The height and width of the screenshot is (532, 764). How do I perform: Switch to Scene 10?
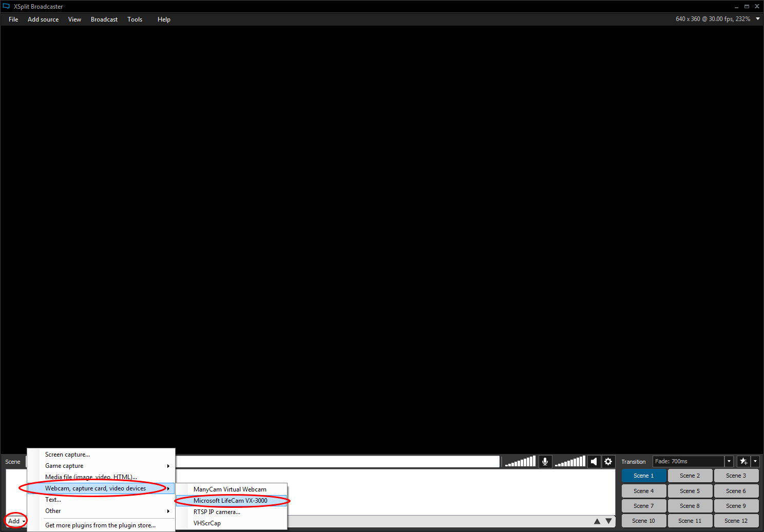[x=644, y=521]
